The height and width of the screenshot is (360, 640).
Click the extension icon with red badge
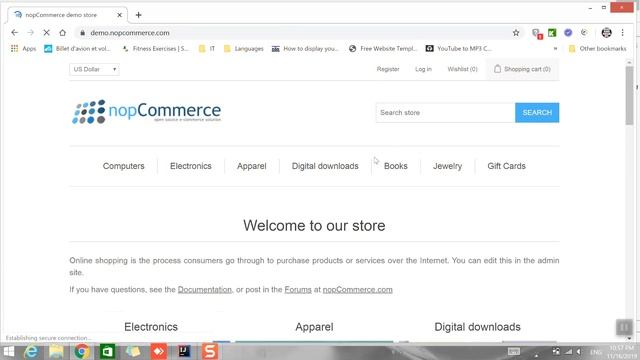pos(537,33)
